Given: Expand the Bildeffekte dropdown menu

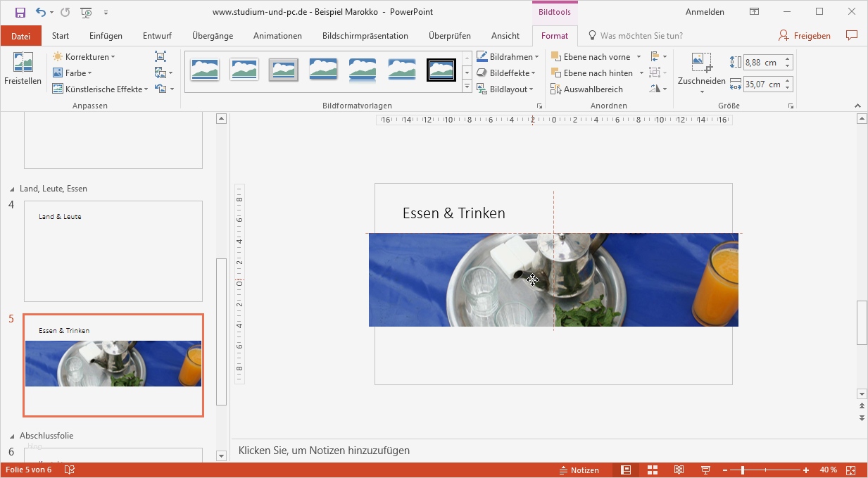Looking at the screenshot, I should pos(507,73).
